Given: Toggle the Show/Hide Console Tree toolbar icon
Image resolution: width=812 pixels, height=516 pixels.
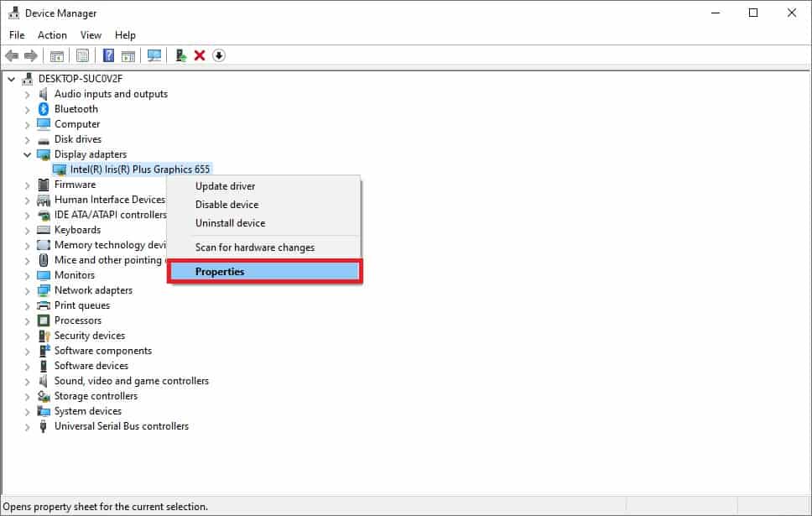Looking at the screenshot, I should pyautogui.click(x=57, y=55).
